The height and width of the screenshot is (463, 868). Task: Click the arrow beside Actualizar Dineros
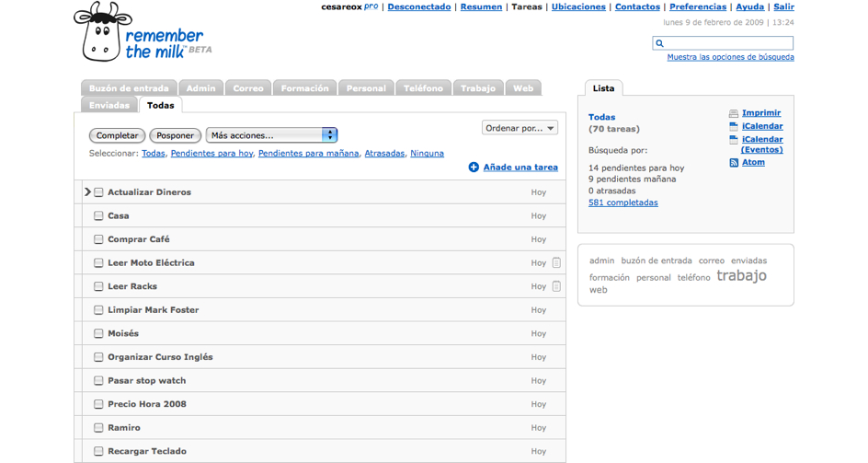[x=87, y=192]
